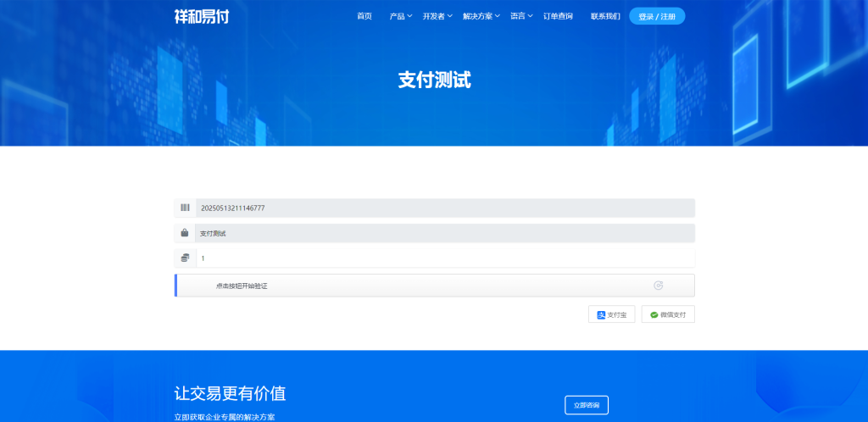Click the coins icon beside amount field
Screen dimensions: 868x422
click(x=184, y=258)
